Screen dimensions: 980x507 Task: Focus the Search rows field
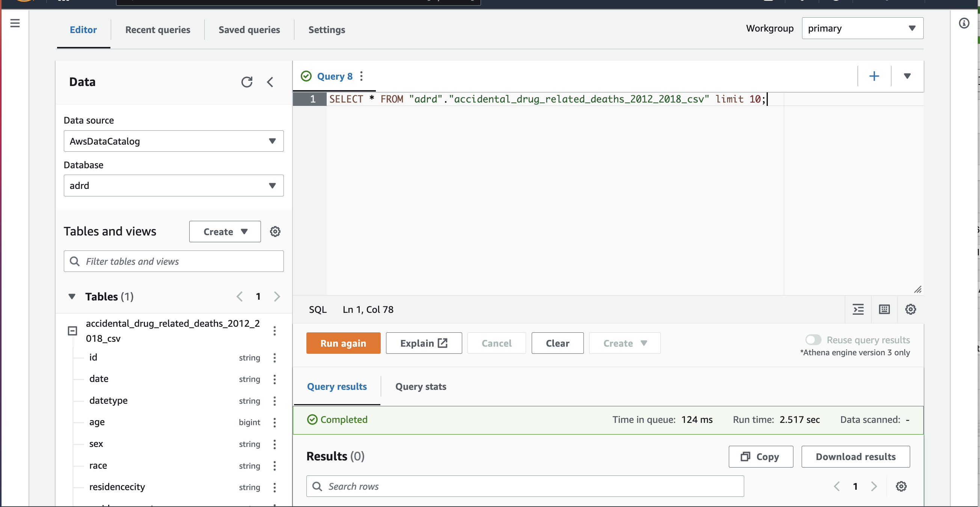pyautogui.click(x=525, y=486)
